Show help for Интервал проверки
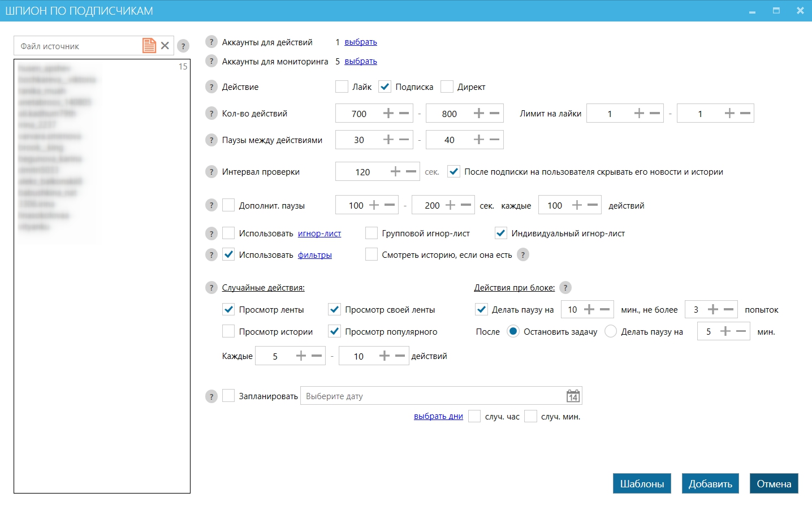Screen dimensions: 812x506 pos(211,171)
